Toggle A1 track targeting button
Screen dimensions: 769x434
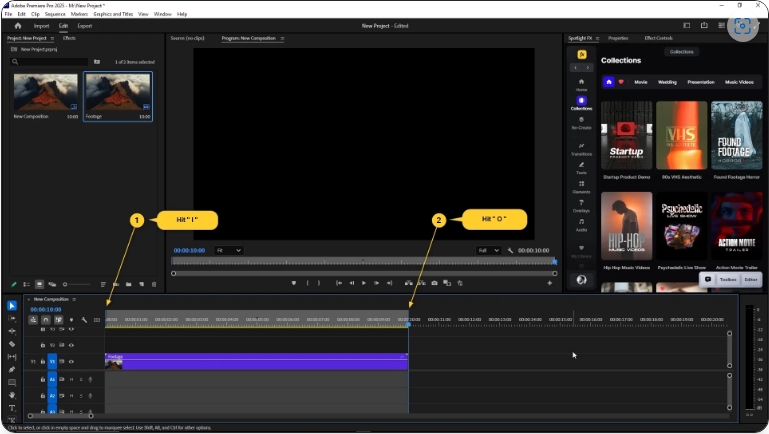pyautogui.click(x=52, y=379)
